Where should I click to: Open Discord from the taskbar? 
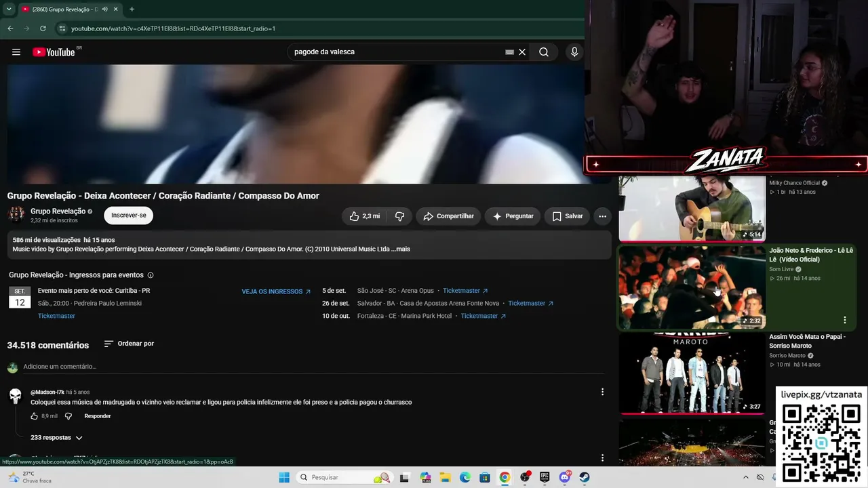tap(565, 477)
